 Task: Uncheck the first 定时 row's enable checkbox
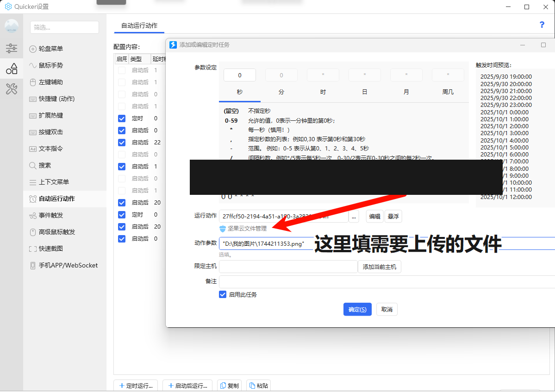pyautogui.click(x=122, y=118)
